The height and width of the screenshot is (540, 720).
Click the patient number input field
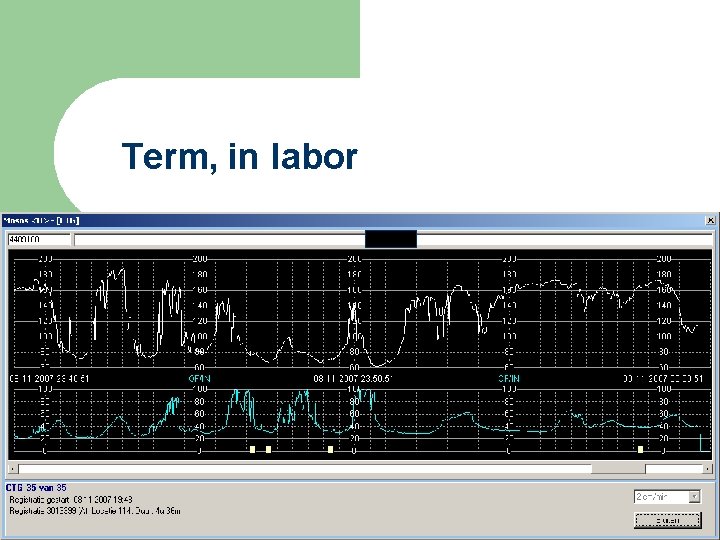[39, 239]
